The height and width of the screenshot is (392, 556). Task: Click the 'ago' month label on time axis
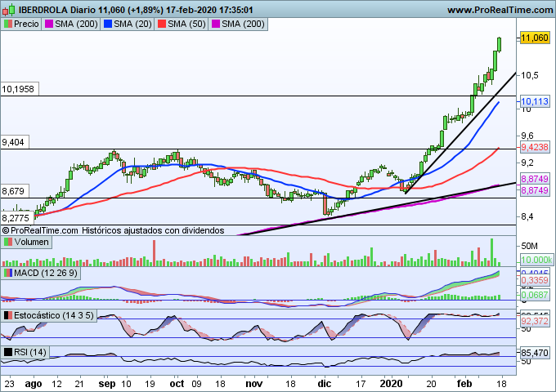(34, 384)
